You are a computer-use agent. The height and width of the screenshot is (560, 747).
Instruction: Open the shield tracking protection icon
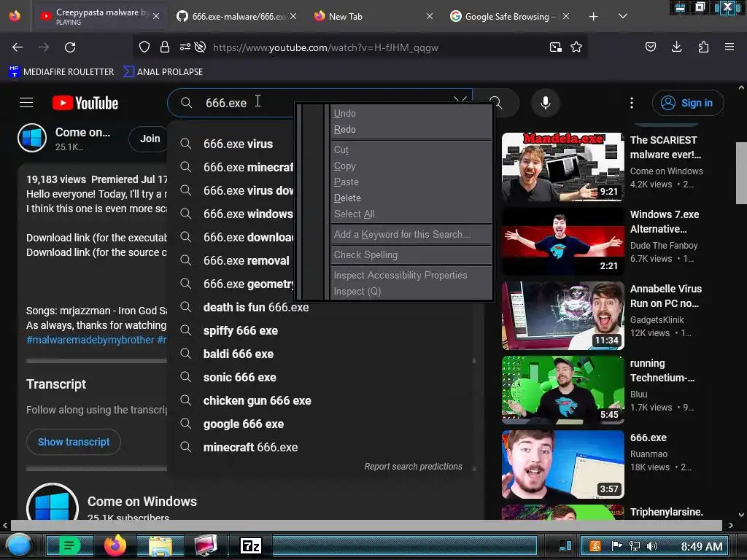coord(144,47)
